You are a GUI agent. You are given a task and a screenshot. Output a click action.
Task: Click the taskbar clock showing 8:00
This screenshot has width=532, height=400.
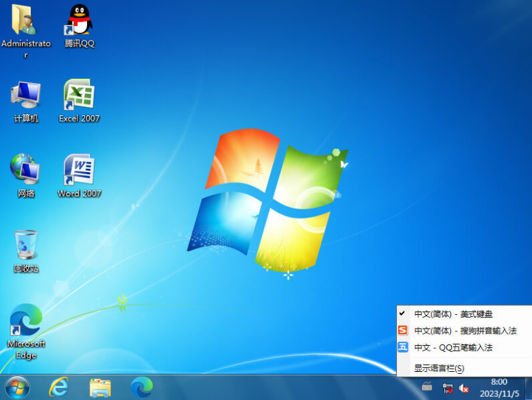click(499, 388)
